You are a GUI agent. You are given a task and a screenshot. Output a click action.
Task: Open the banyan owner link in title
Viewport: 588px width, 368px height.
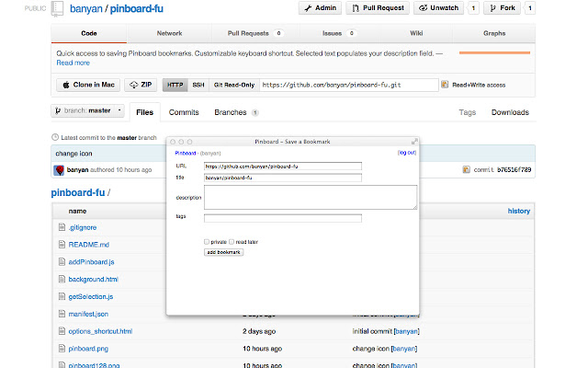85,8
